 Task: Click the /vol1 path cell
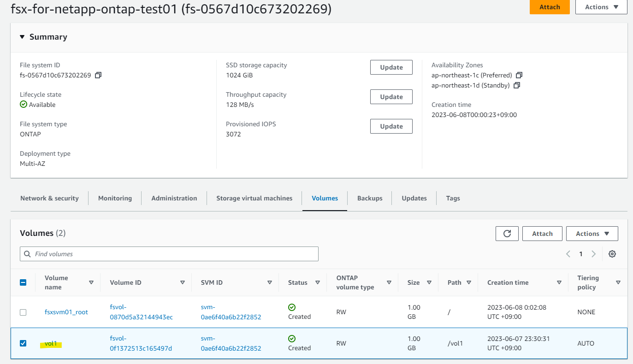pyautogui.click(x=455, y=343)
